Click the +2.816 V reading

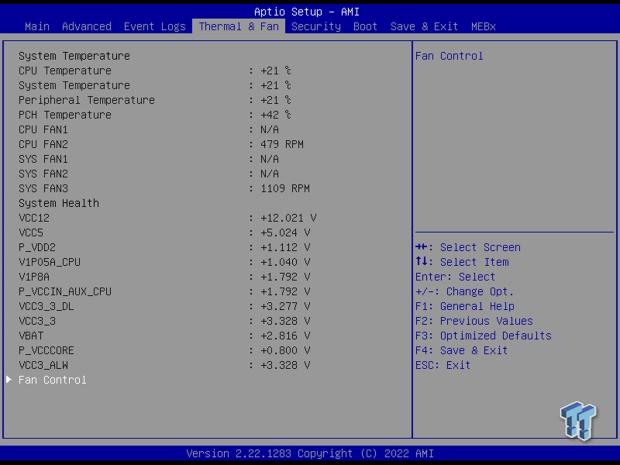click(285, 336)
